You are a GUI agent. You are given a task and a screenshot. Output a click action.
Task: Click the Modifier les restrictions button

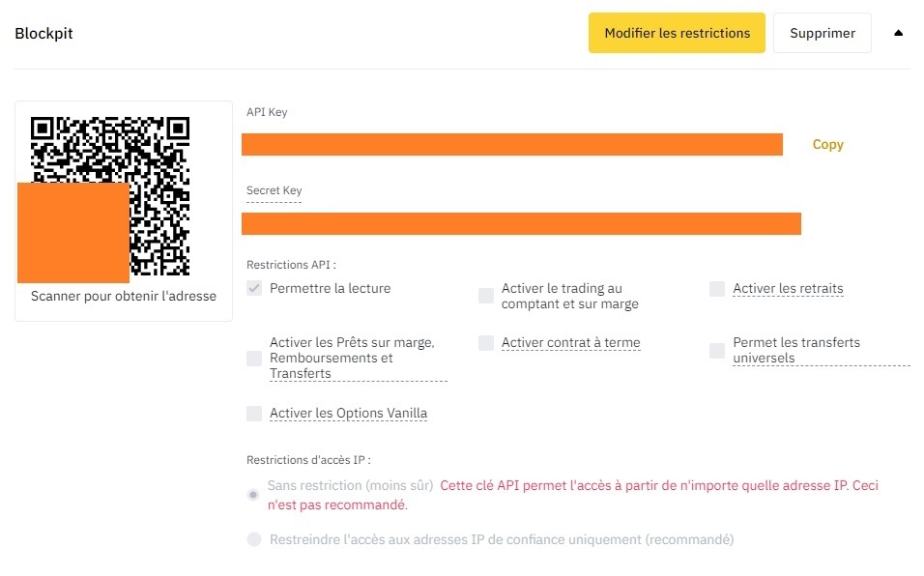(676, 32)
